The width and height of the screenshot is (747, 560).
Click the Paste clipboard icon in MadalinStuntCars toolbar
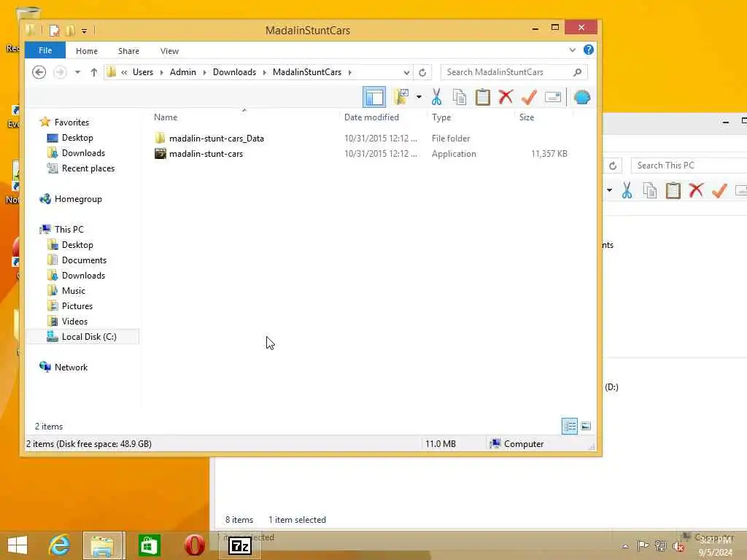483,97
